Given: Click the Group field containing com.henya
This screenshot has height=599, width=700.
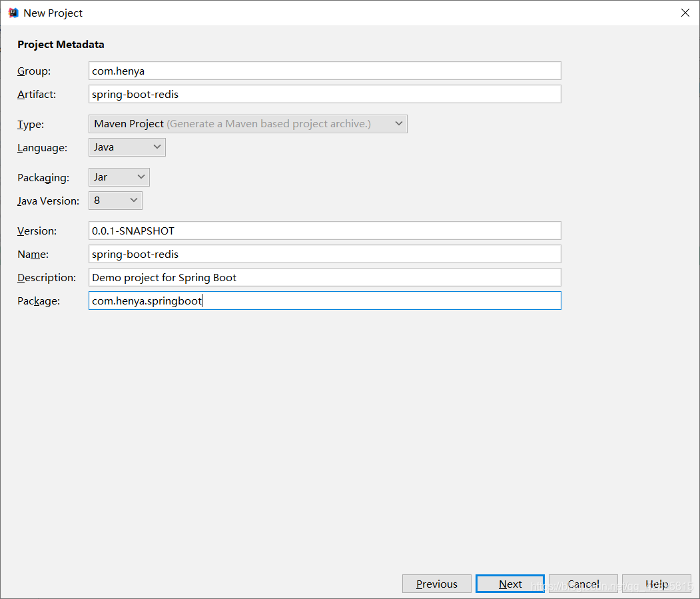Looking at the screenshot, I should click(x=324, y=71).
